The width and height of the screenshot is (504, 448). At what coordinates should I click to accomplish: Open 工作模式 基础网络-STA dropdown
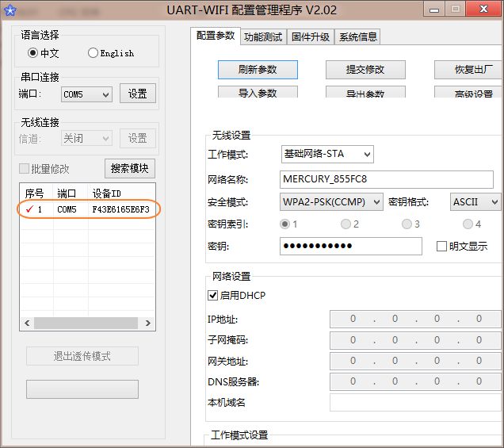pyautogui.click(x=327, y=154)
